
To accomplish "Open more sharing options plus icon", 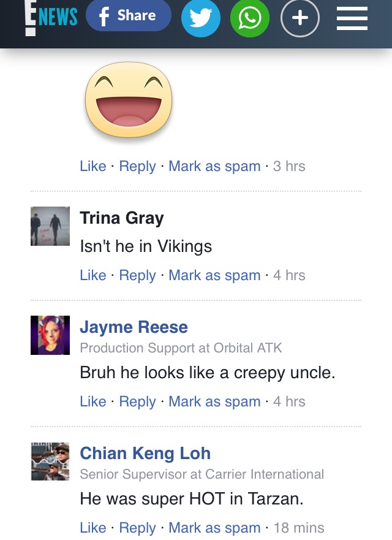I will (x=300, y=18).
